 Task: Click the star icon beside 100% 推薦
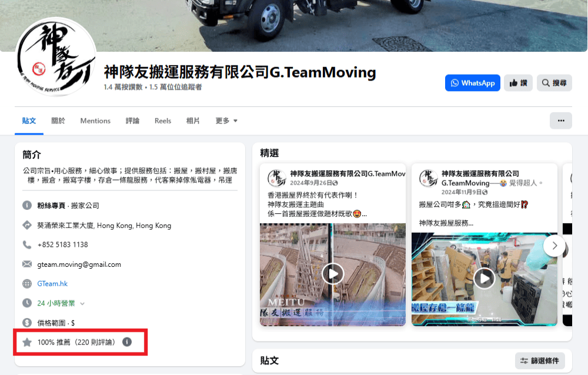point(27,342)
